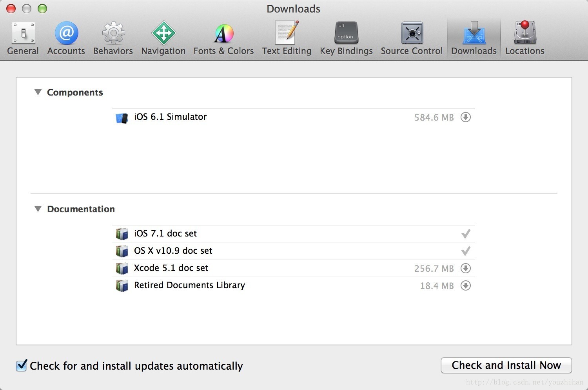Open the Source Control safe icon
Viewport: 588px width, 390px height.
pyautogui.click(x=412, y=33)
